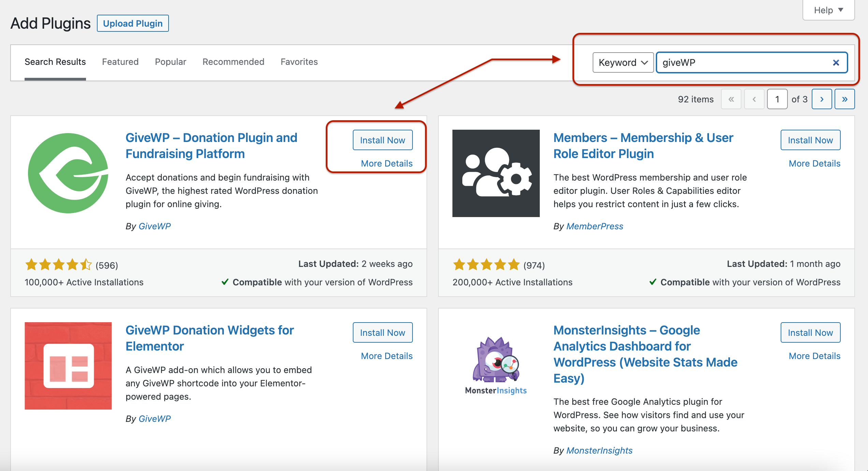Install the GiveWP Donation Plugin now
This screenshot has width=868, height=471.
[382, 140]
